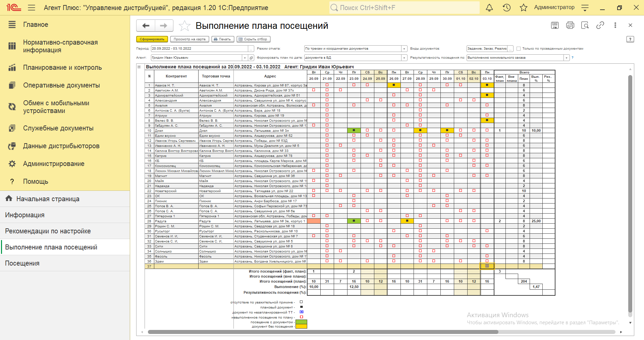Click the horizontal scrollbar right arrow

pos(621,332)
